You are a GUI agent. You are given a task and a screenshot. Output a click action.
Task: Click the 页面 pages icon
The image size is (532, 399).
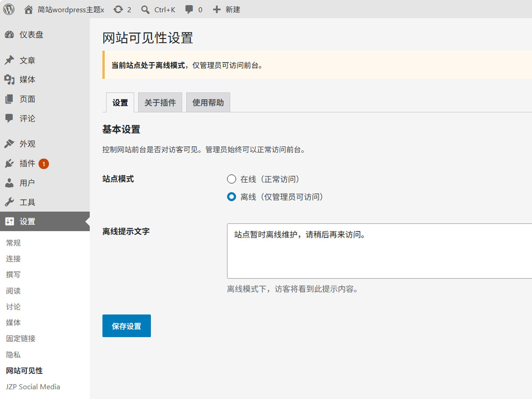(9, 99)
